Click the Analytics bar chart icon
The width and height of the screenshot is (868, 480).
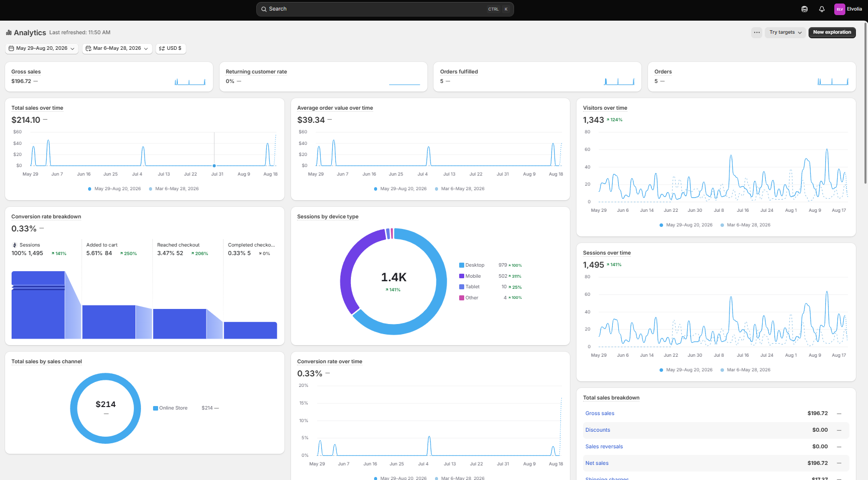[x=9, y=33]
